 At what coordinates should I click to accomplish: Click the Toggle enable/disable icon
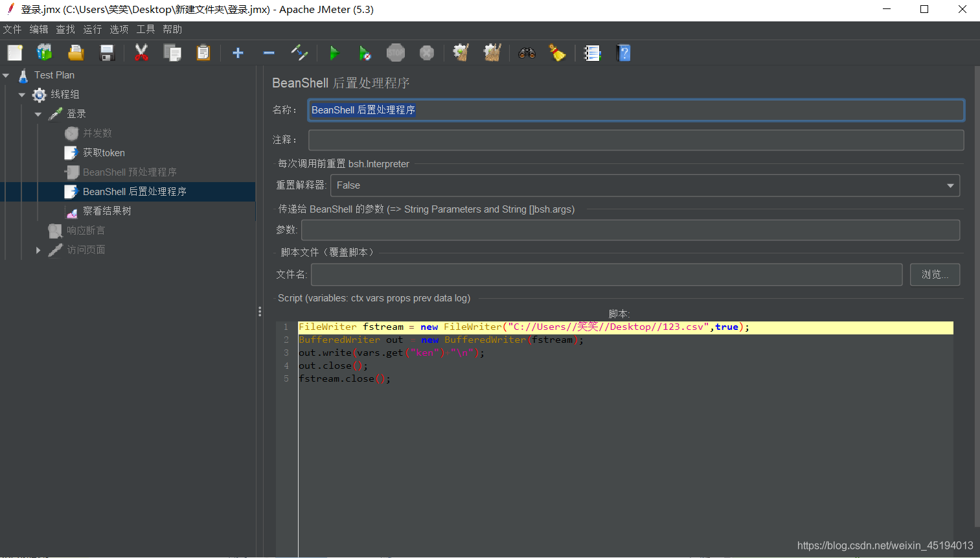(x=299, y=52)
